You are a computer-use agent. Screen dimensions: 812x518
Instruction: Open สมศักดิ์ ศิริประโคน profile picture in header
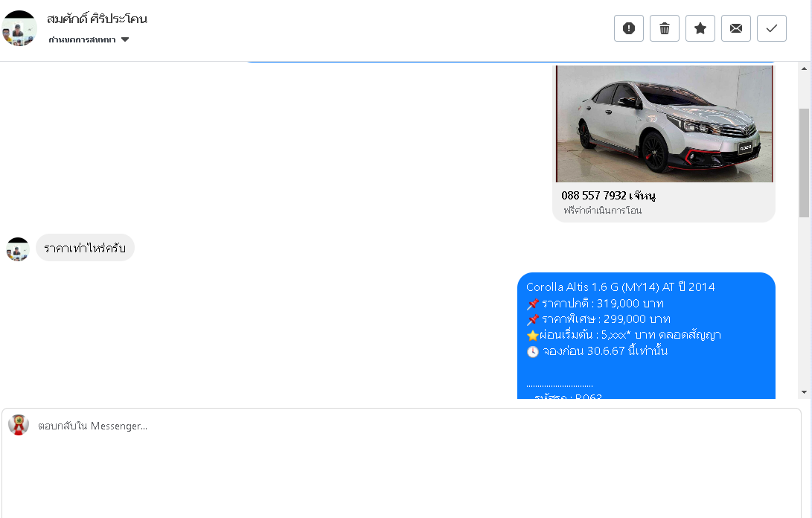point(19,28)
